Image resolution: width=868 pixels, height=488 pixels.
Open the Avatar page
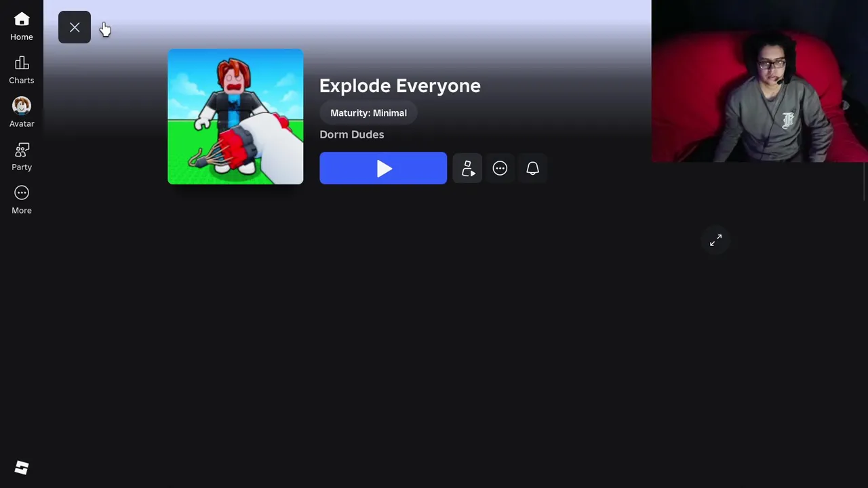[22, 113]
